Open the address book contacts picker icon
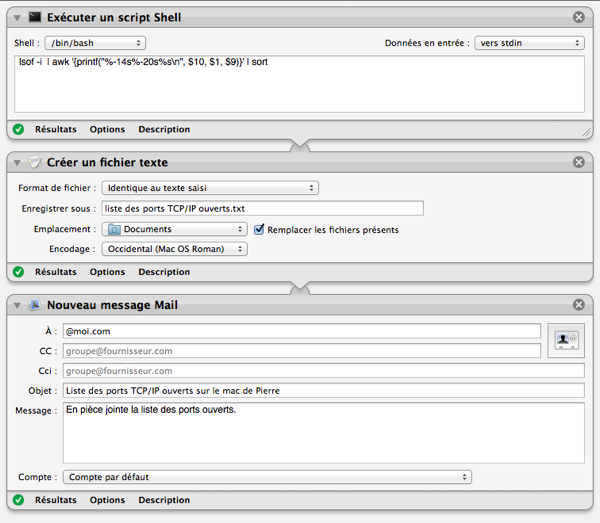The image size is (600, 523). (x=565, y=340)
